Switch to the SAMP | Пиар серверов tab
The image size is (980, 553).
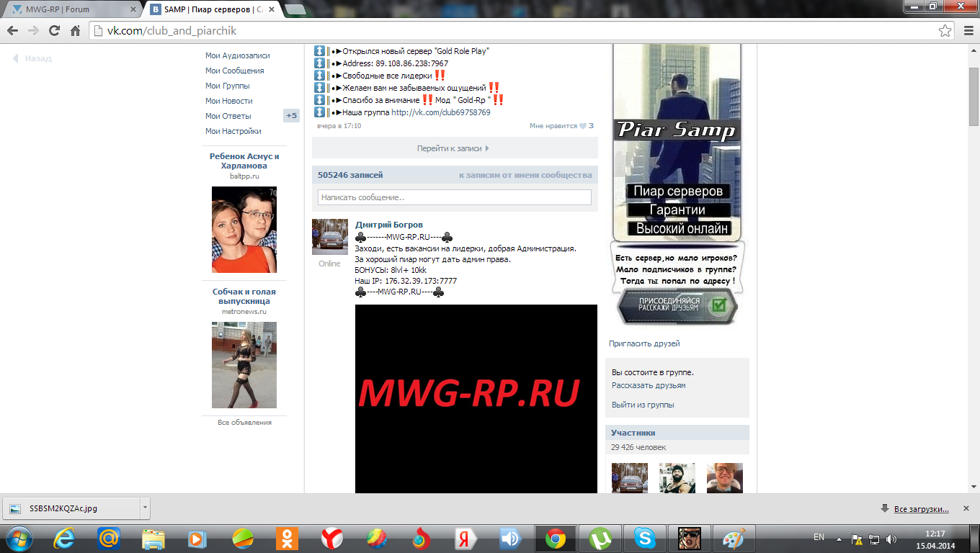(x=211, y=10)
